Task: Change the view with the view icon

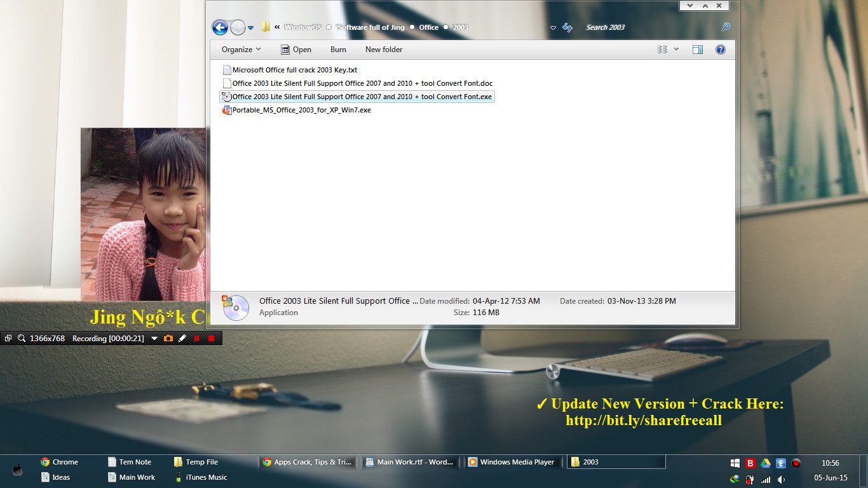Action: point(663,50)
